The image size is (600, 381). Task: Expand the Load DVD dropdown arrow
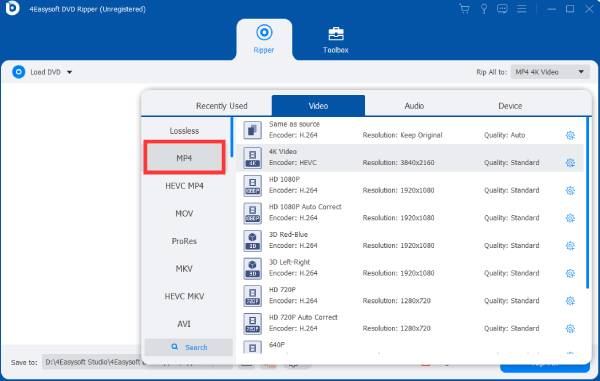click(69, 72)
